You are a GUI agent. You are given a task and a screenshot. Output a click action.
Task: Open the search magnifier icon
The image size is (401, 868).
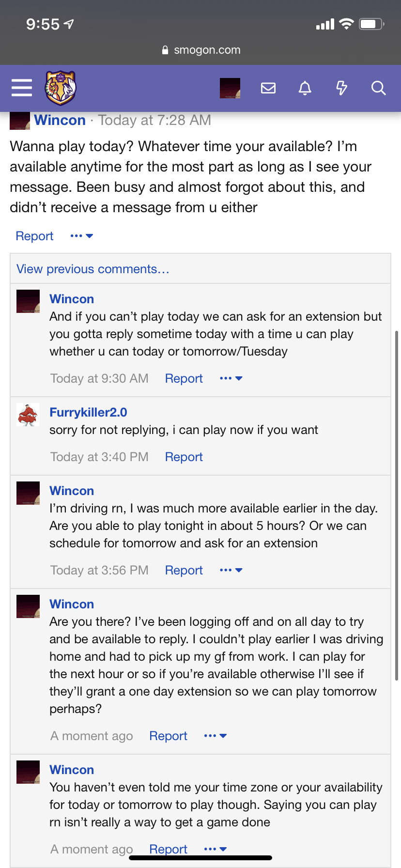point(378,88)
